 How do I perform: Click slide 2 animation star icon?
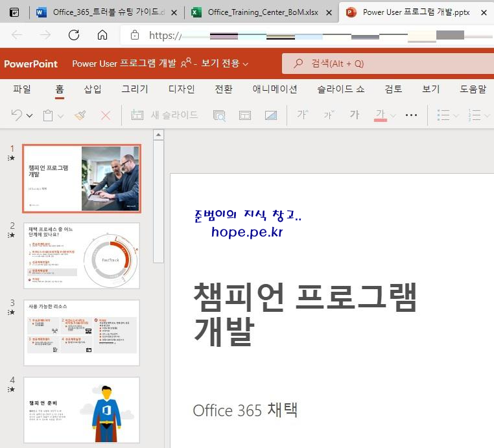[11, 235]
